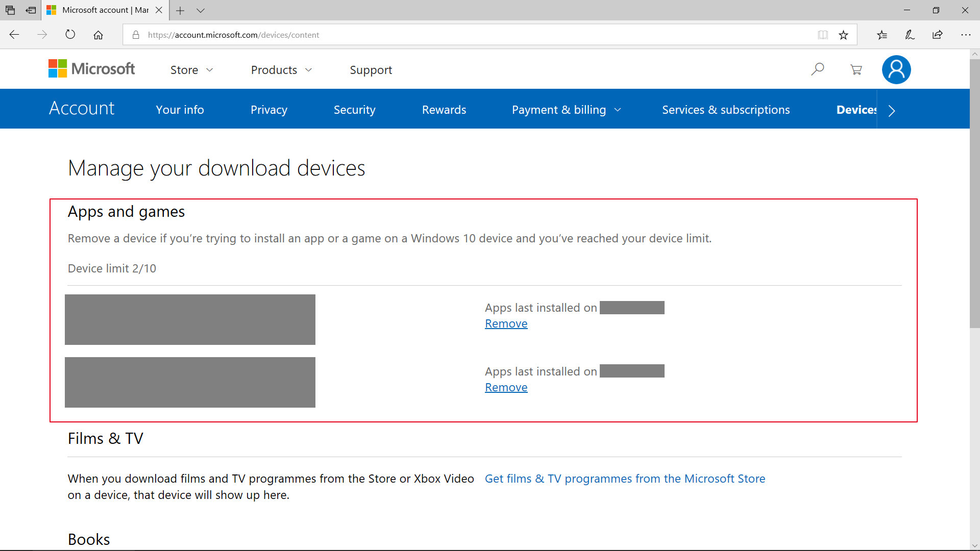Go to browser home icon

click(98, 35)
